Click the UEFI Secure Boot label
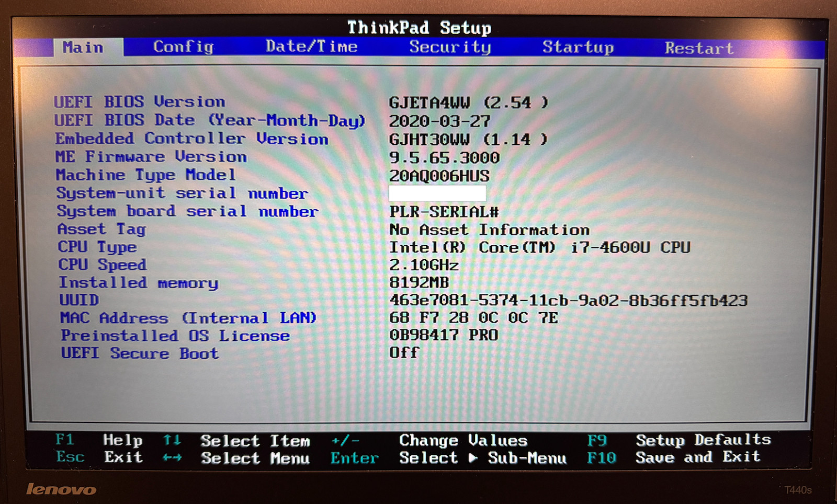This screenshot has height=504, width=837. [140, 353]
